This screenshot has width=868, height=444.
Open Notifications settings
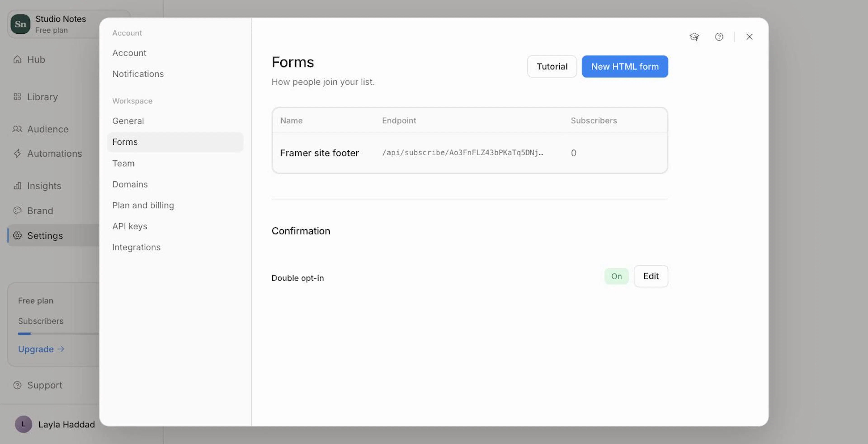click(x=175, y=74)
